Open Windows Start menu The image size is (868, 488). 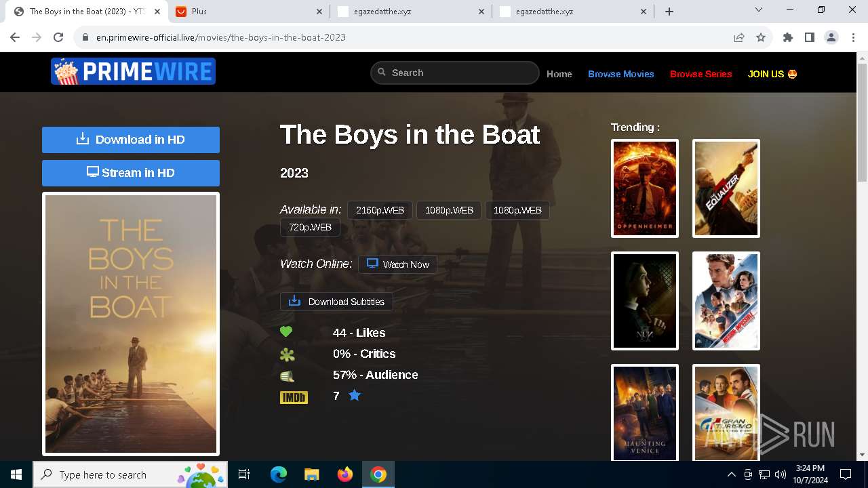[16, 474]
